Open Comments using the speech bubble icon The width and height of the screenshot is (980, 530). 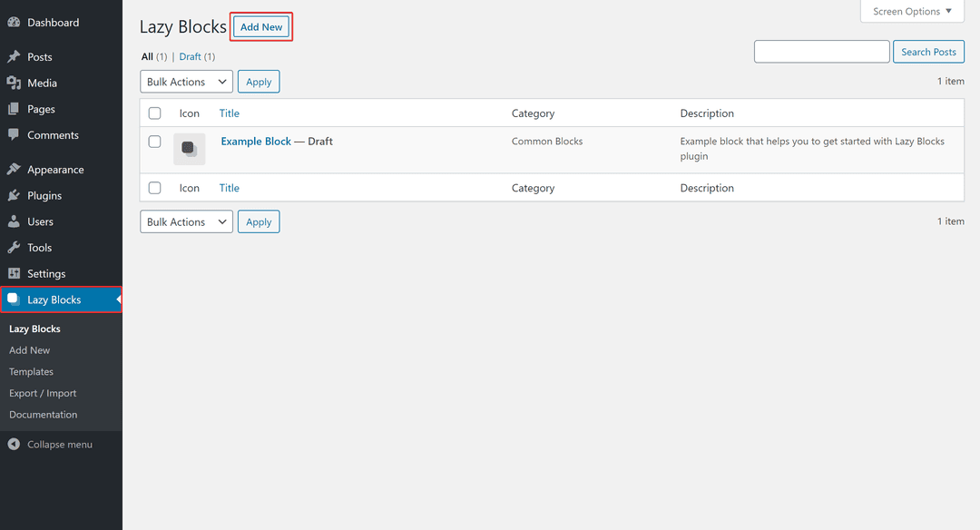tap(15, 134)
